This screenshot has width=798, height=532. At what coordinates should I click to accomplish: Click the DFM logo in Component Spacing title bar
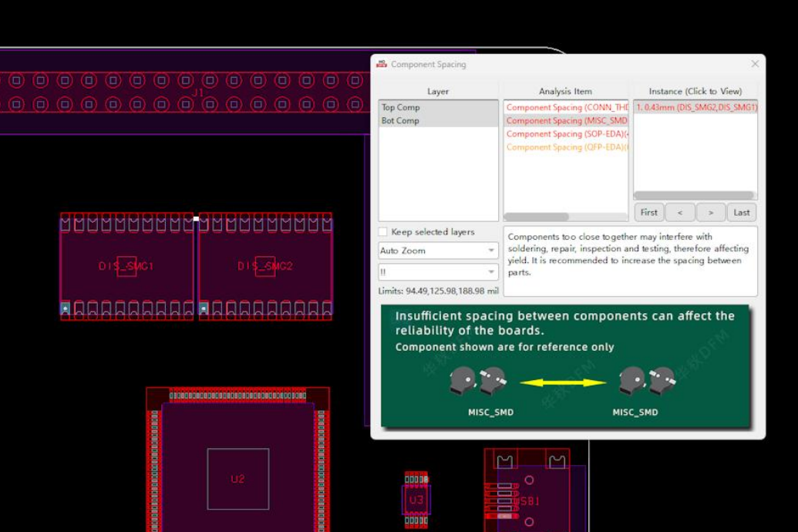coord(382,64)
